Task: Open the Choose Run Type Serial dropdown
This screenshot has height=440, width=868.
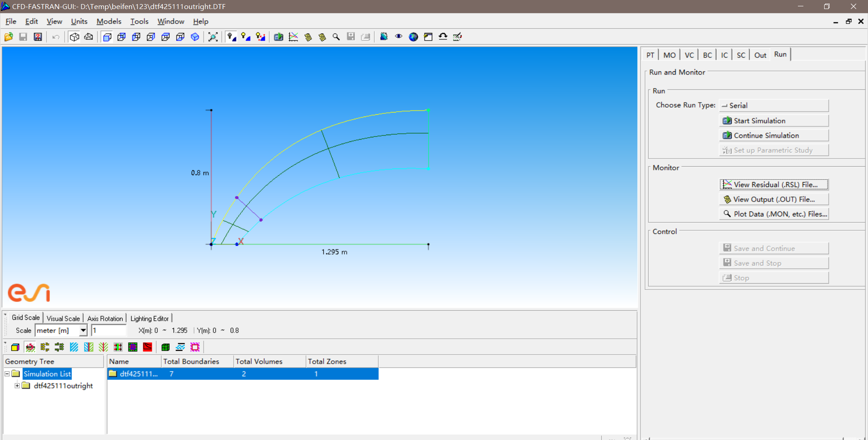Action: click(x=774, y=105)
